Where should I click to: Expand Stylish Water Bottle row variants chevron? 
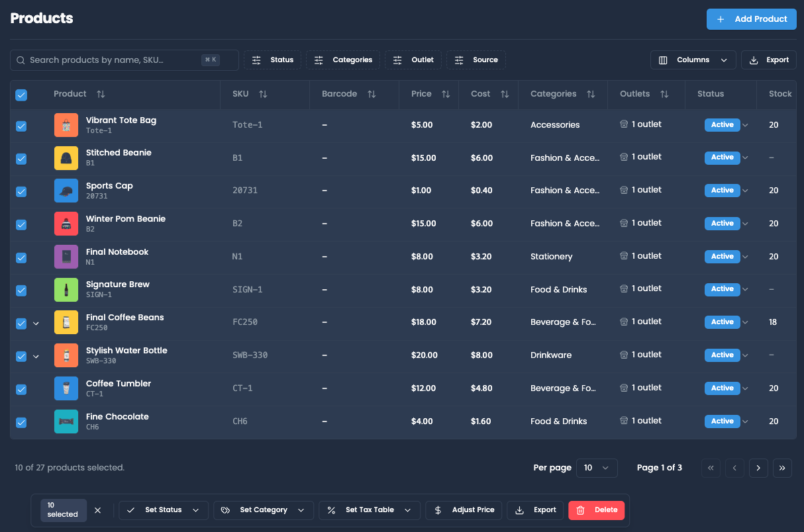pos(36,357)
